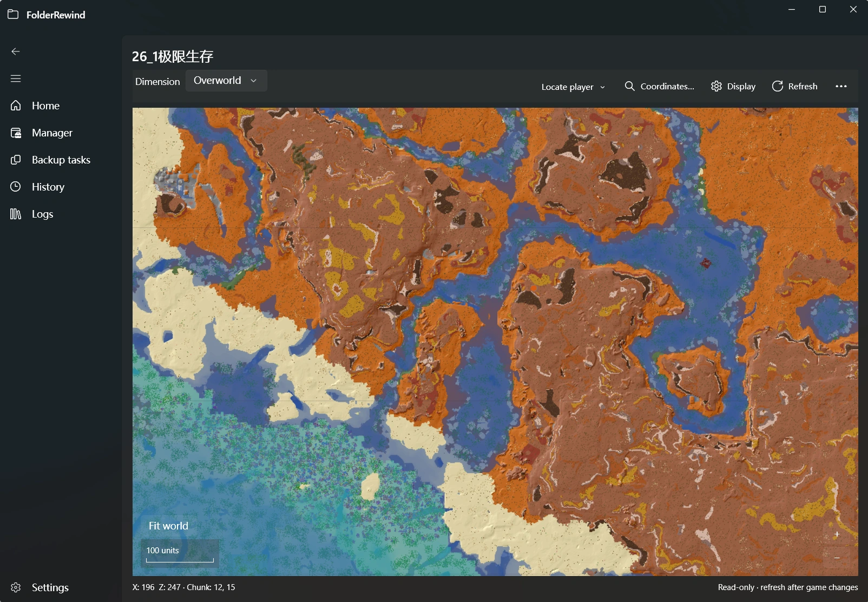Open the Overworld dimension dropdown
868x602 pixels.
pos(226,81)
